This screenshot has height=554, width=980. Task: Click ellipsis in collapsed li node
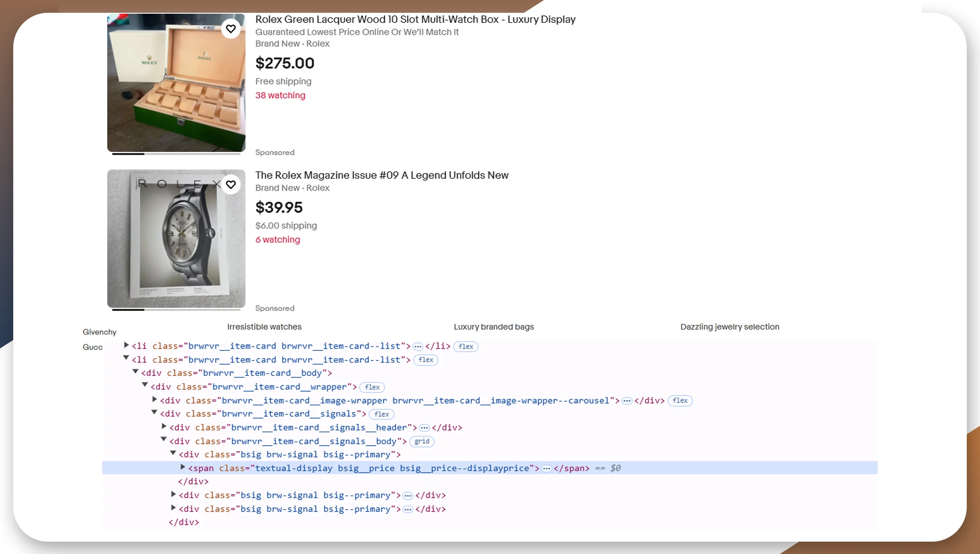pyautogui.click(x=418, y=347)
